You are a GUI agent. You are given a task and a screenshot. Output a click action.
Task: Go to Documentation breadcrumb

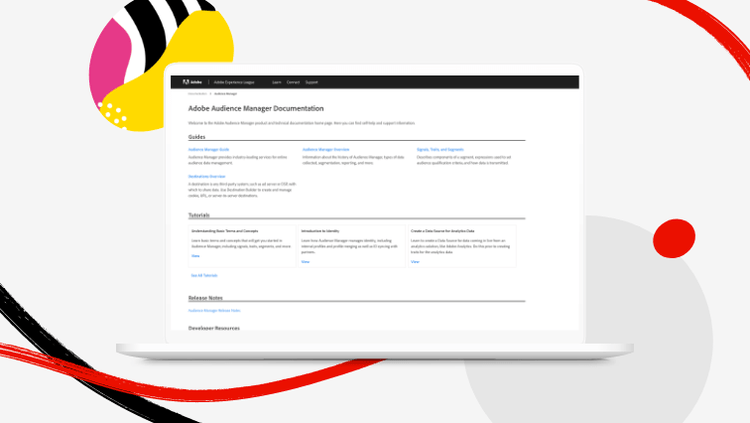198,94
